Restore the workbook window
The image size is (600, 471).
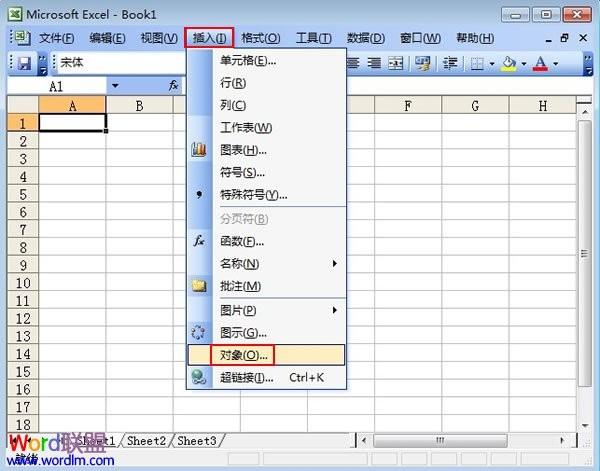[x=564, y=38]
